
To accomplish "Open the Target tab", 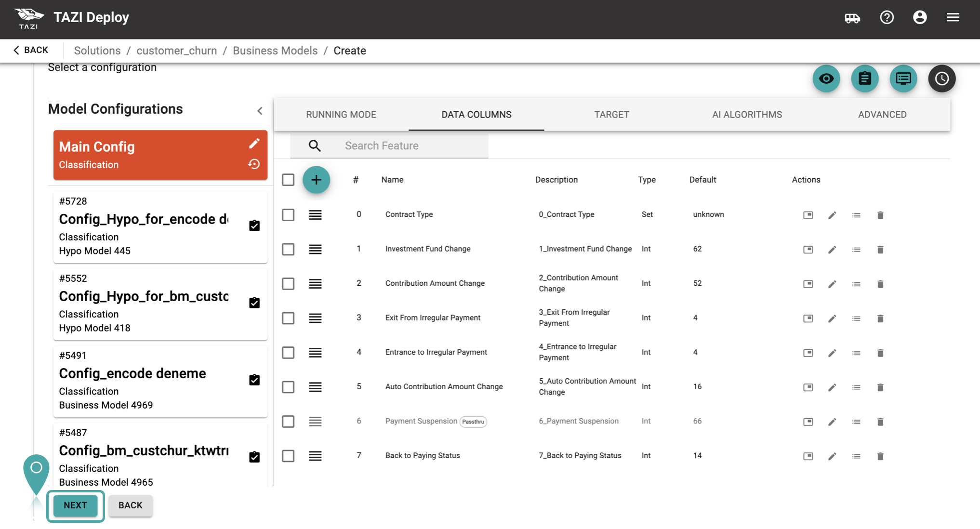I will 611,115.
